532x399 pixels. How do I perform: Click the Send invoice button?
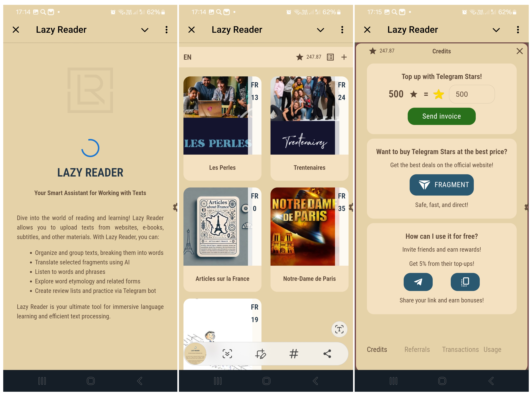[442, 116]
